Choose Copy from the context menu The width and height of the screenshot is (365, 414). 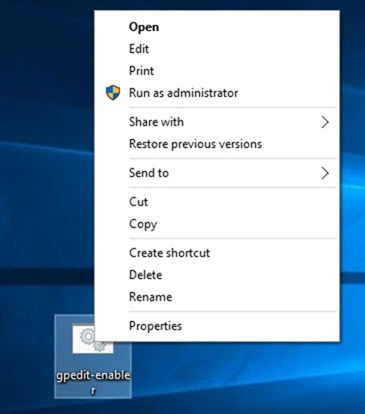point(217,224)
